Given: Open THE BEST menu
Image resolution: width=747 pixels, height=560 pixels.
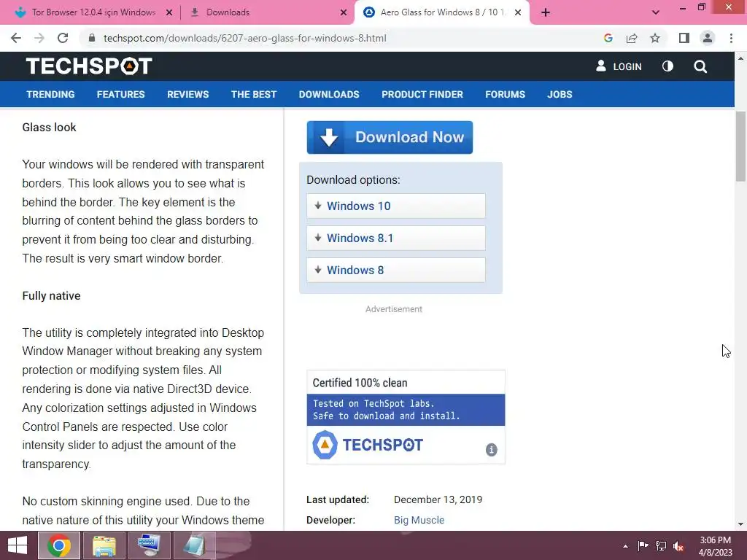Looking at the screenshot, I should point(253,94).
